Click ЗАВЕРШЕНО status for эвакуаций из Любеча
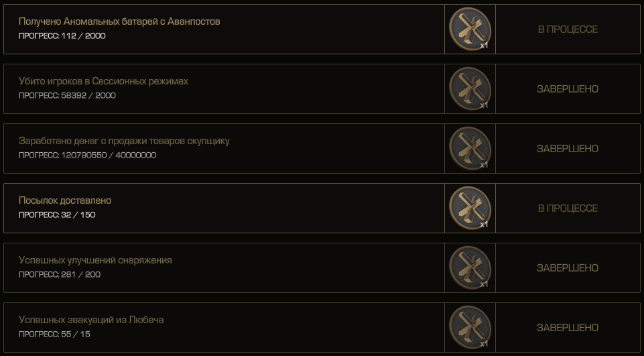The width and height of the screenshot is (644, 356). [568, 328]
